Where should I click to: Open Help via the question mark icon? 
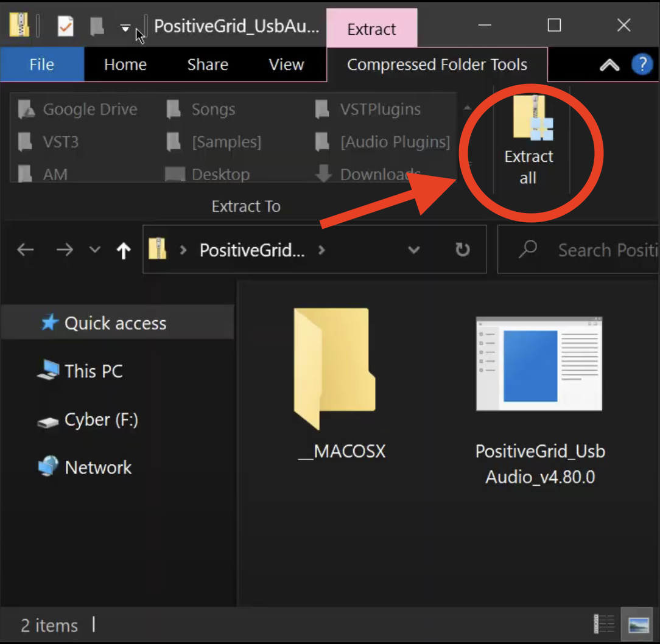coord(642,65)
